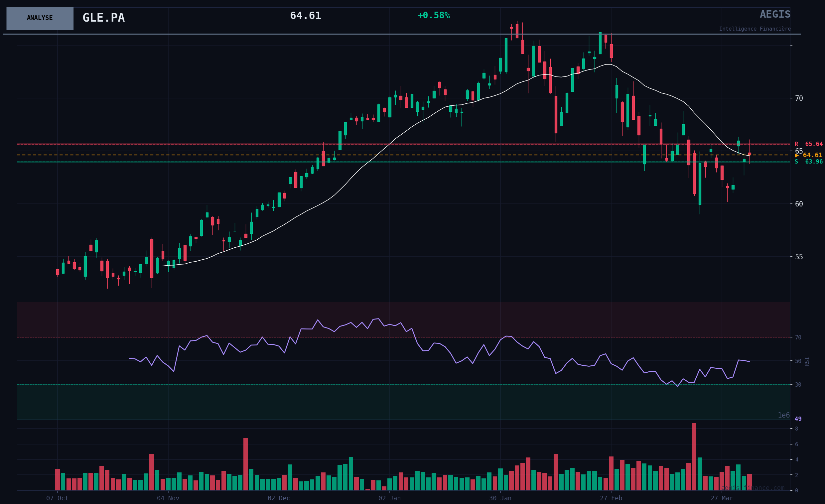Click the 02 Jan date label
The width and height of the screenshot is (825, 504).
tap(389, 498)
